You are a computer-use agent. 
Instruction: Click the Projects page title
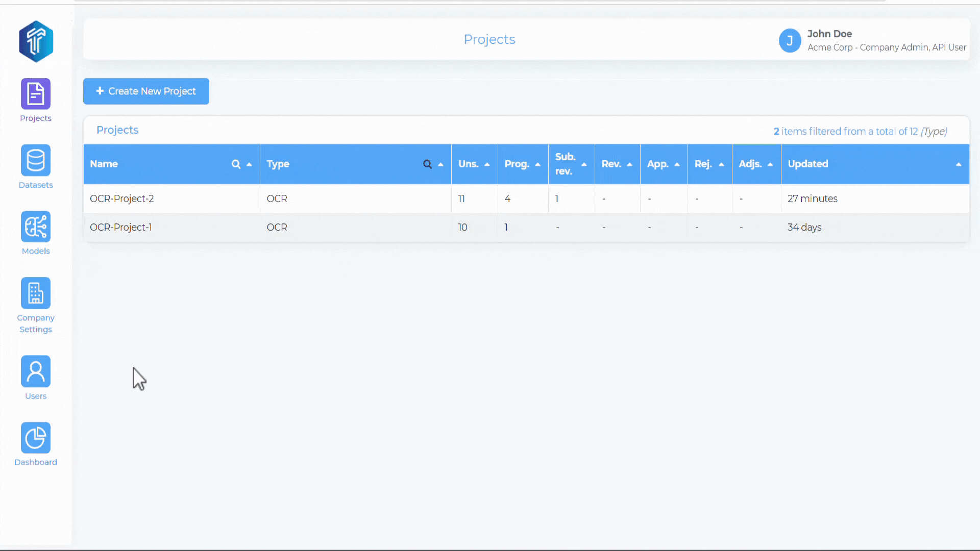click(489, 39)
